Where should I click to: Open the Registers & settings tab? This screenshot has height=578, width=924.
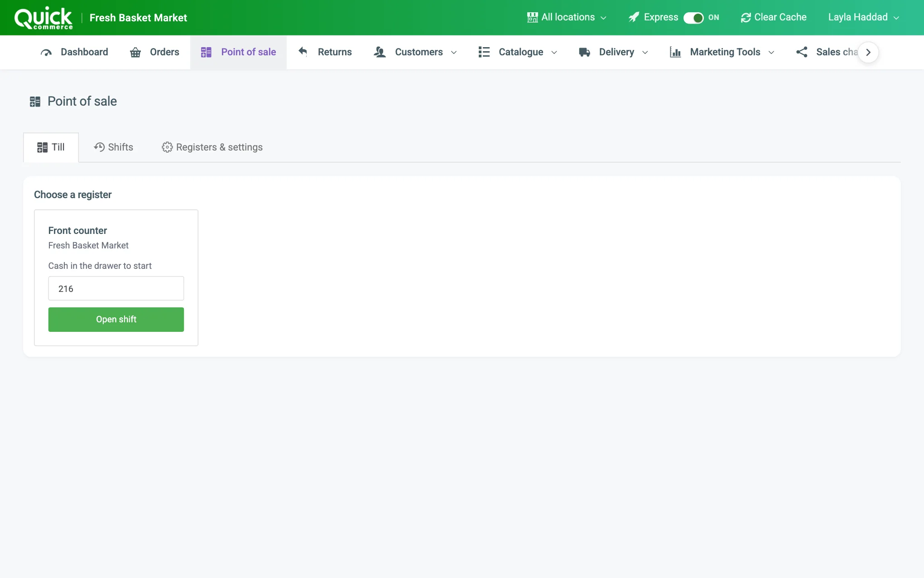coord(212,147)
